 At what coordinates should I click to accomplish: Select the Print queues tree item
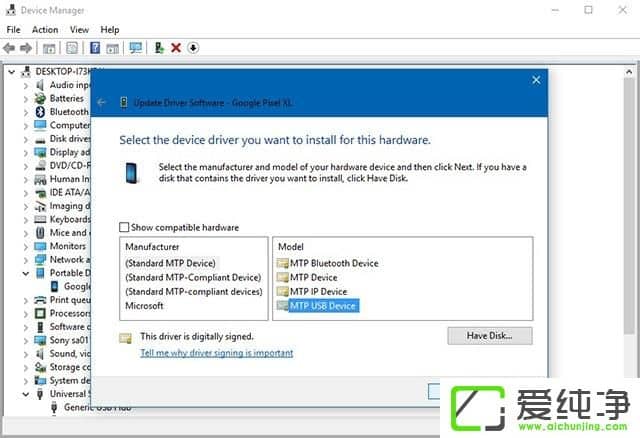coord(70,300)
